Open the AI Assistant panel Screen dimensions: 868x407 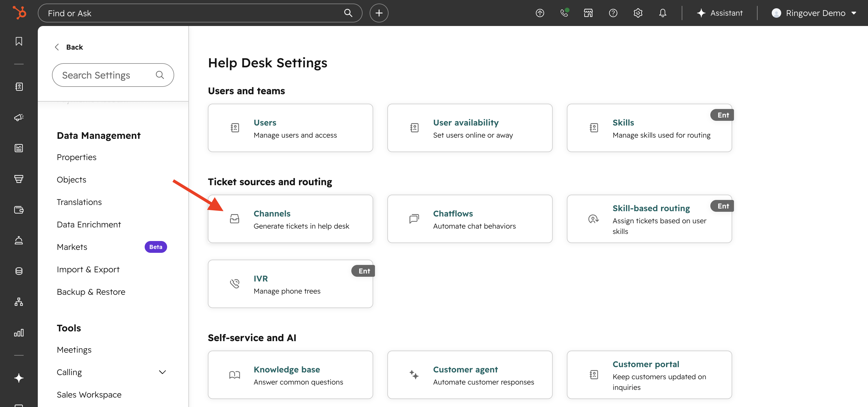point(720,13)
